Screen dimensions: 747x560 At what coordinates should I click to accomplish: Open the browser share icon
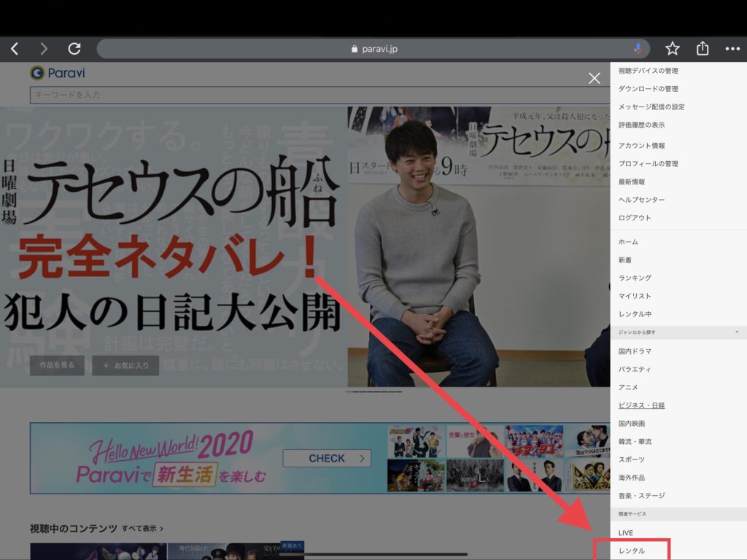click(x=703, y=48)
